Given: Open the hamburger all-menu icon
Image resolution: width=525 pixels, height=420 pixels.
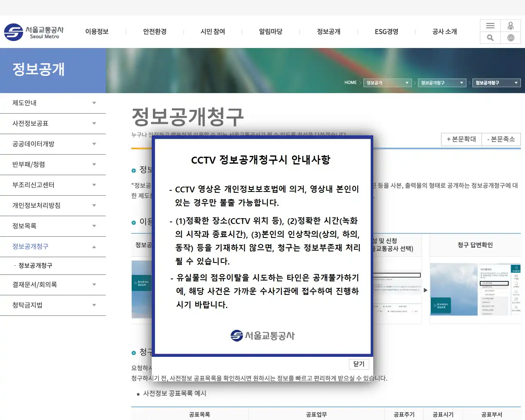Looking at the screenshot, I should [x=490, y=25].
